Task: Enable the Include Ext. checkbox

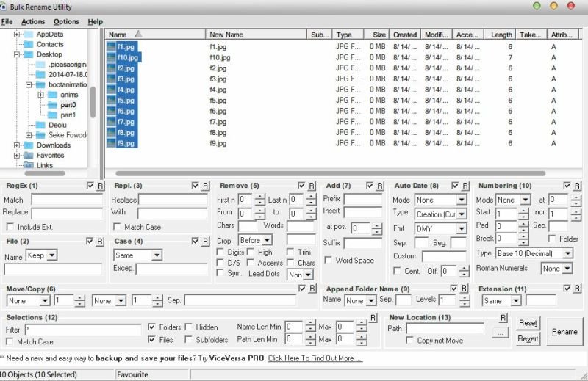Action: (10, 227)
